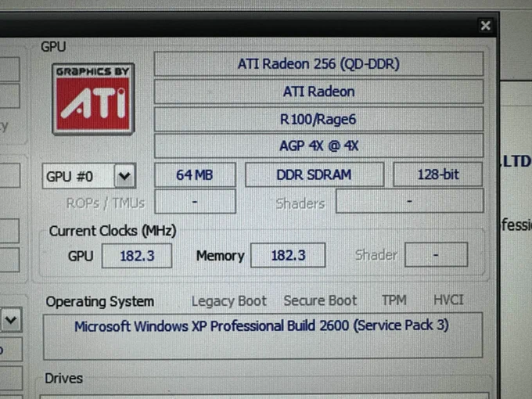Click the Shaders value field
Image resolution: width=532 pixels, height=399 pixels.
[x=409, y=201]
